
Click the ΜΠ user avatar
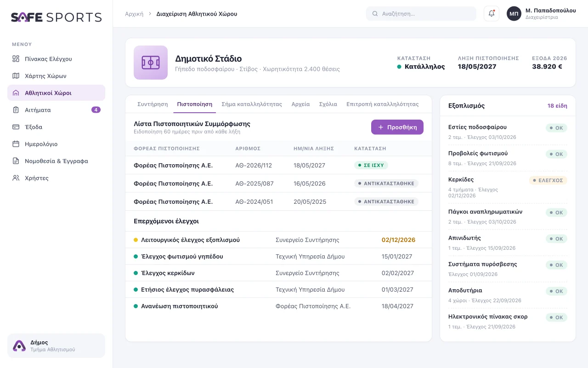tap(514, 14)
